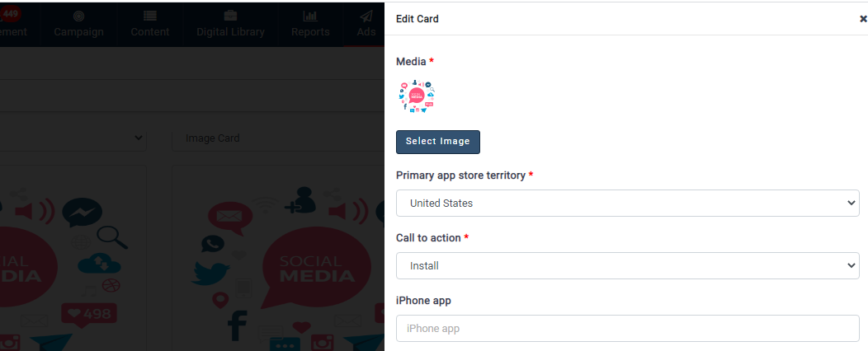Open the Primary app store territory dropdown
This screenshot has height=351, width=868.
pos(627,204)
